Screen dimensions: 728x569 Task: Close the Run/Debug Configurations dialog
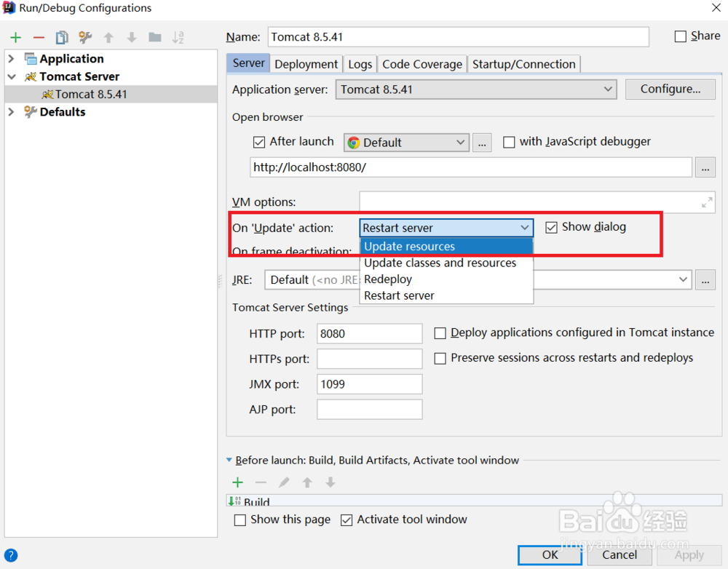(716, 7)
